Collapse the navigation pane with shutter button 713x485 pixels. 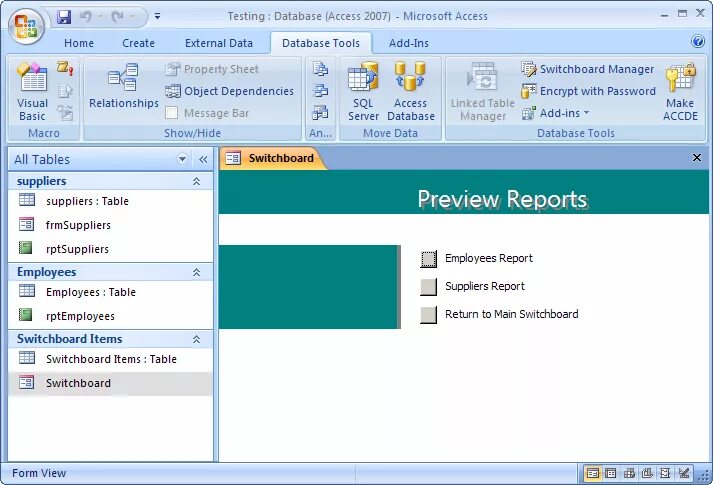tap(203, 159)
